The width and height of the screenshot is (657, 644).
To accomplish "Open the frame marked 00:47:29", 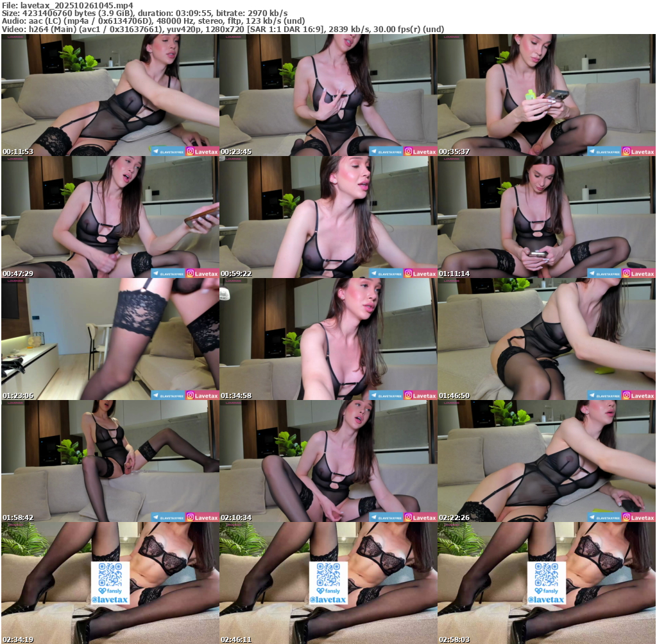I will coord(110,217).
